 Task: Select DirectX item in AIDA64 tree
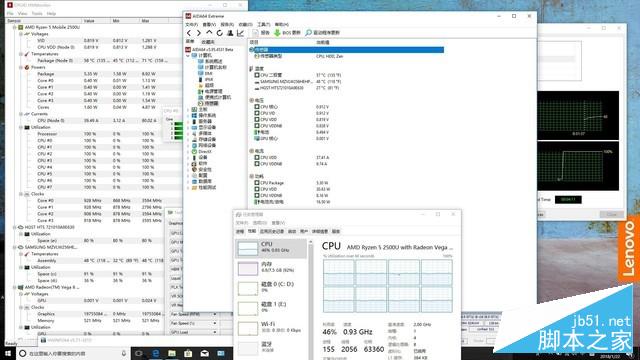(x=202, y=151)
